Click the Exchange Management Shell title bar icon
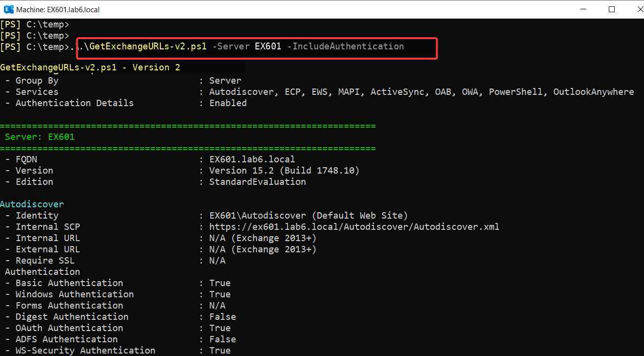The height and width of the screenshot is (356, 644). pos(8,9)
